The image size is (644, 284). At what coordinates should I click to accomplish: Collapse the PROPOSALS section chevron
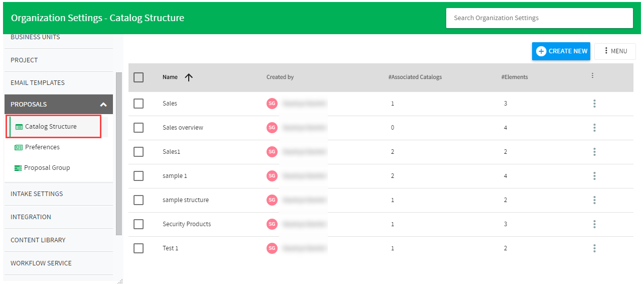(103, 105)
